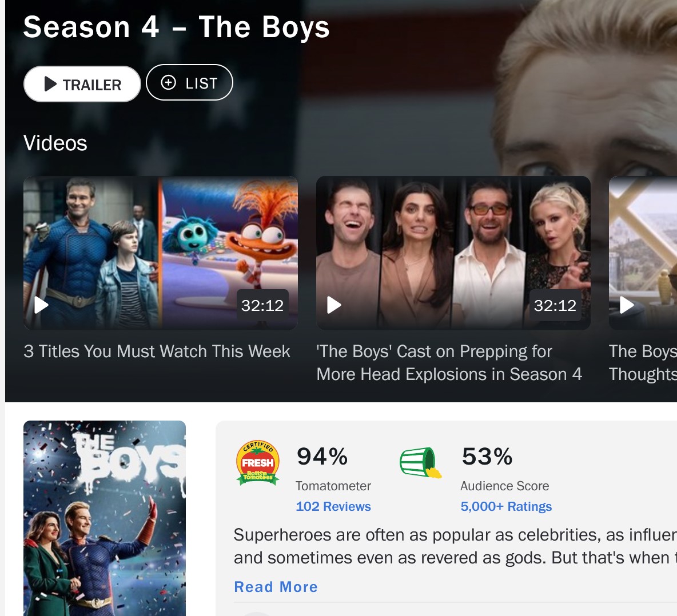Open the Homelander and Inside Out thumbnail
The width and height of the screenshot is (677, 616).
coord(161,253)
